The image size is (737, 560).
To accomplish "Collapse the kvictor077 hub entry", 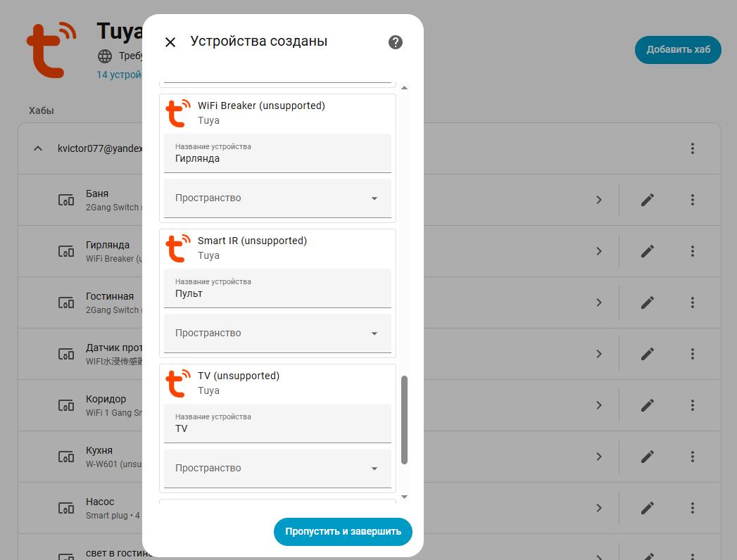I will click(37, 148).
